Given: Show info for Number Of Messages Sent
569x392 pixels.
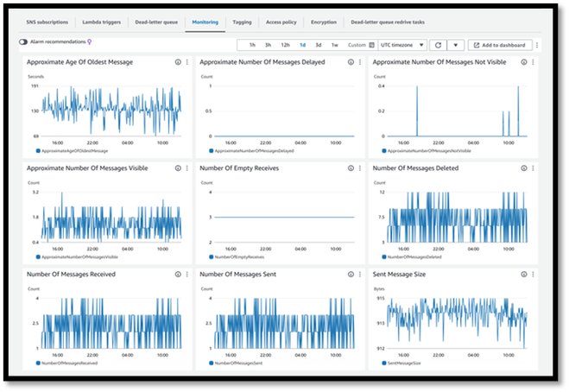Looking at the screenshot, I should point(351,274).
